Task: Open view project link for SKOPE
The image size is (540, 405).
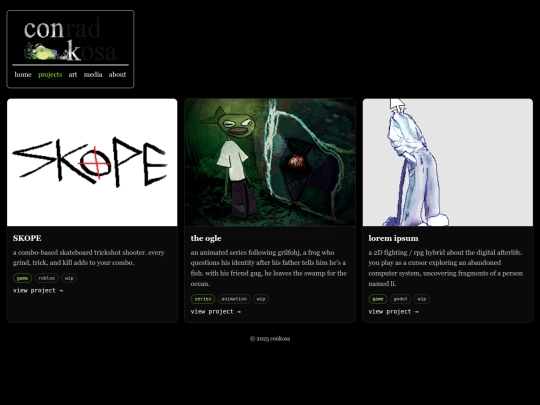Action: tap(38, 291)
